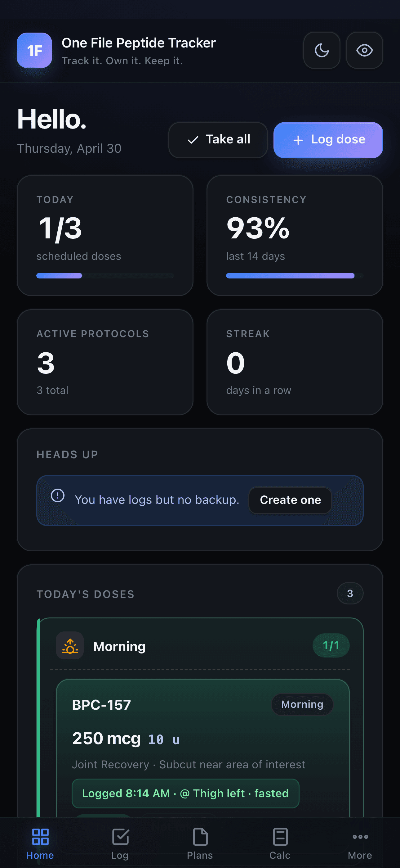Toggle dark mode with moon icon
The width and height of the screenshot is (400, 868).
(322, 51)
